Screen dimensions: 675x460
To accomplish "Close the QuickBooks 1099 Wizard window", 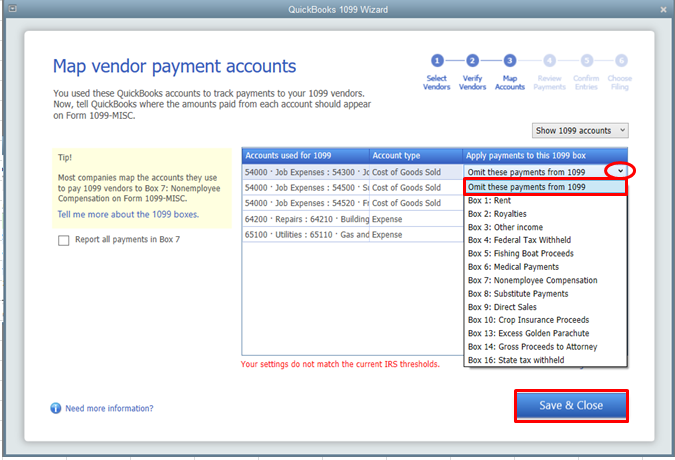I will point(663,9).
